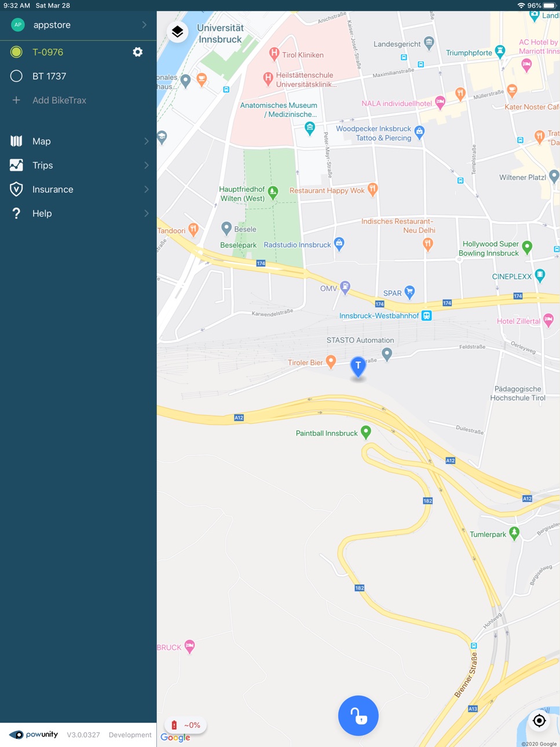Select the Radstudio Innsbruck shop marker
The image size is (560, 747).
coord(339,244)
